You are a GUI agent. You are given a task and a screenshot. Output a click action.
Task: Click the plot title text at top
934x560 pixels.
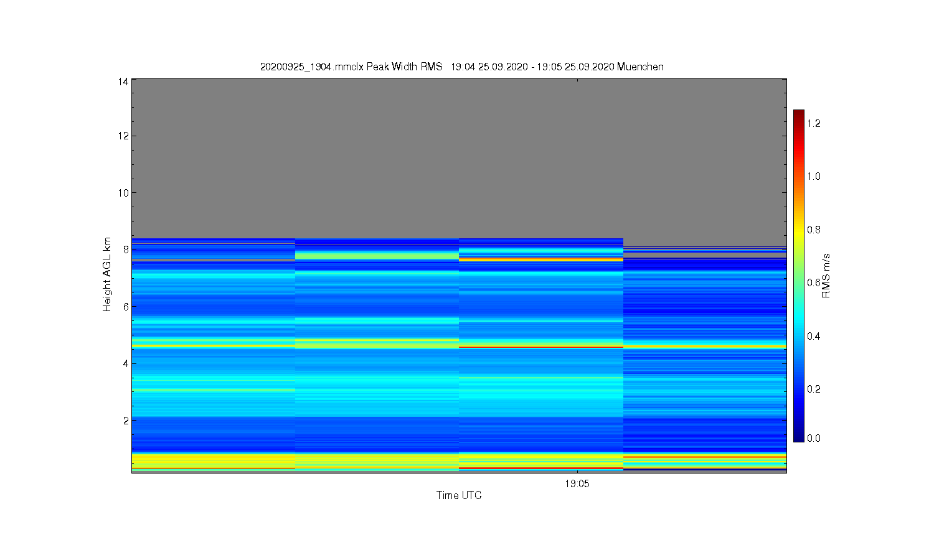[461, 67]
